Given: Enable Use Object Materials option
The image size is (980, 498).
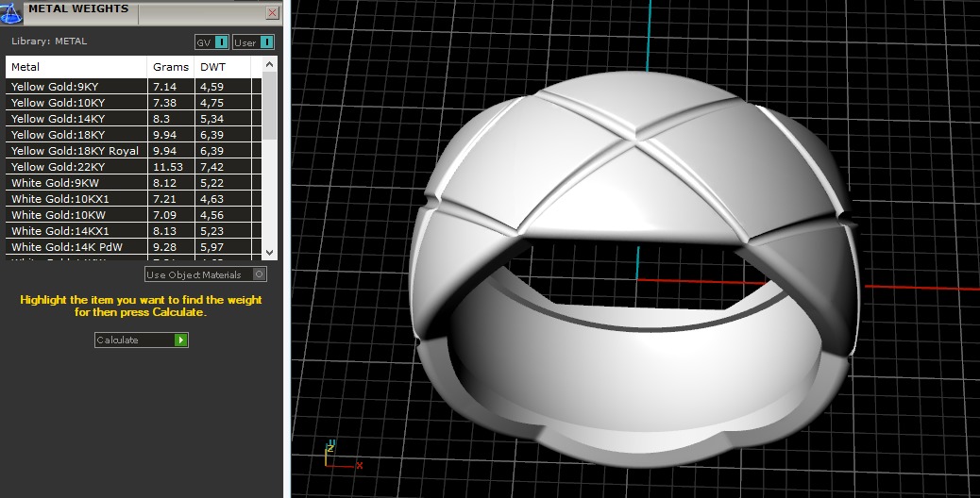Looking at the screenshot, I should [x=206, y=274].
